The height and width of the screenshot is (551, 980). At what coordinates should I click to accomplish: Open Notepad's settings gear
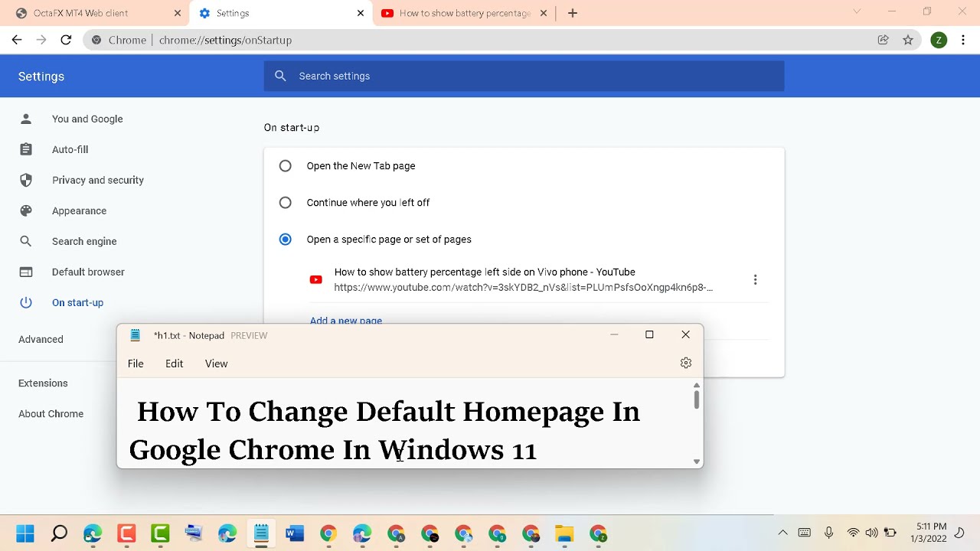686,364
